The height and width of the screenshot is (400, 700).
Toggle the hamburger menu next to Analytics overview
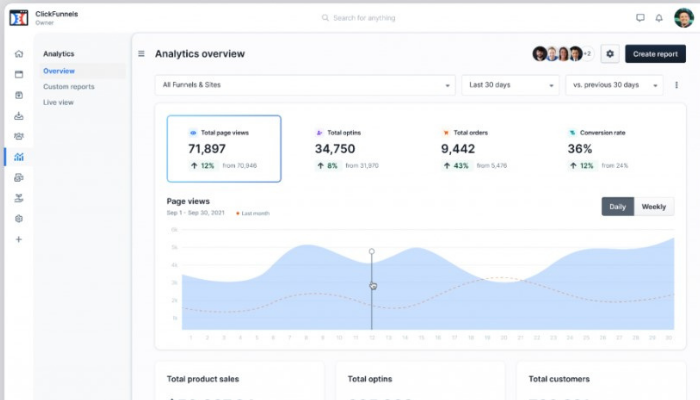[141, 54]
